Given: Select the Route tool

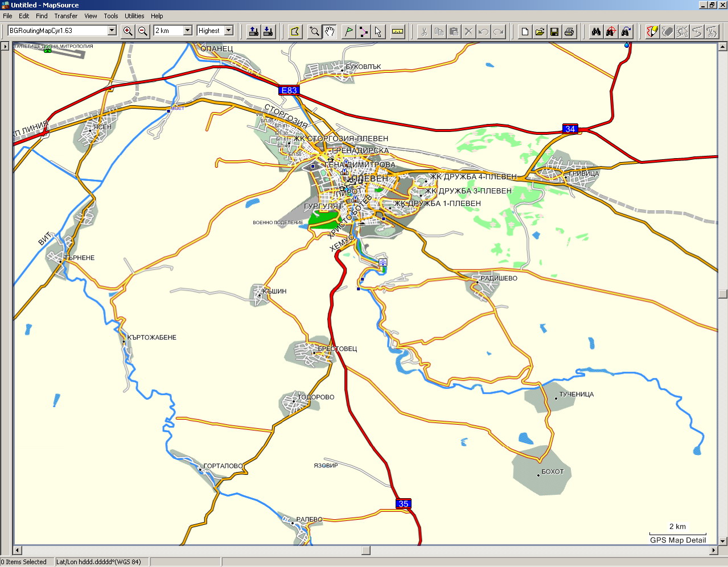Looking at the screenshot, I should (363, 31).
